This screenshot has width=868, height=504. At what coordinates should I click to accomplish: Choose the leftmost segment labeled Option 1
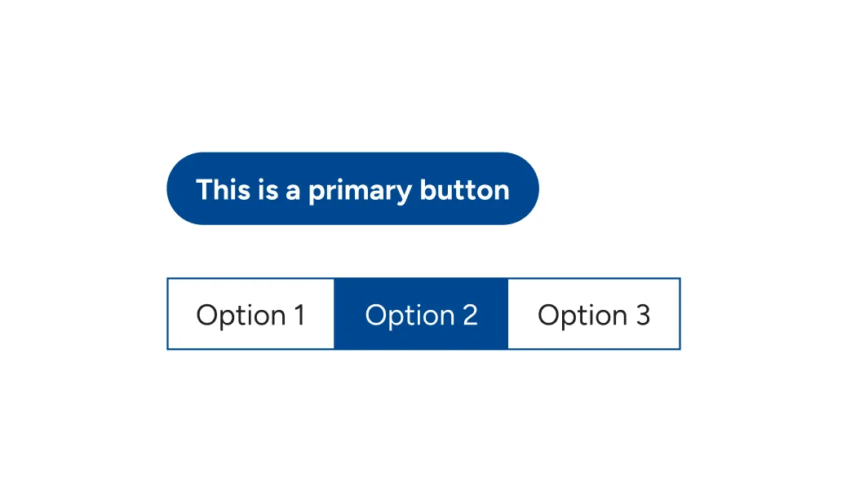(x=250, y=314)
